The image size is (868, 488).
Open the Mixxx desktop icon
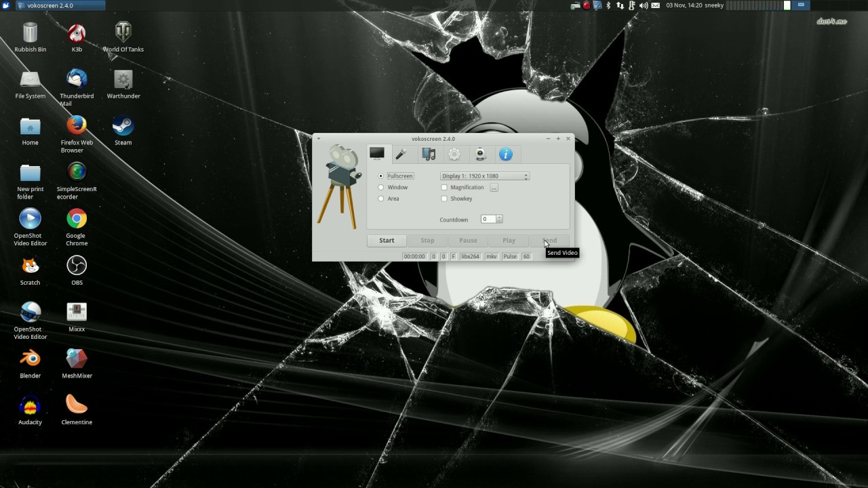pyautogui.click(x=77, y=317)
